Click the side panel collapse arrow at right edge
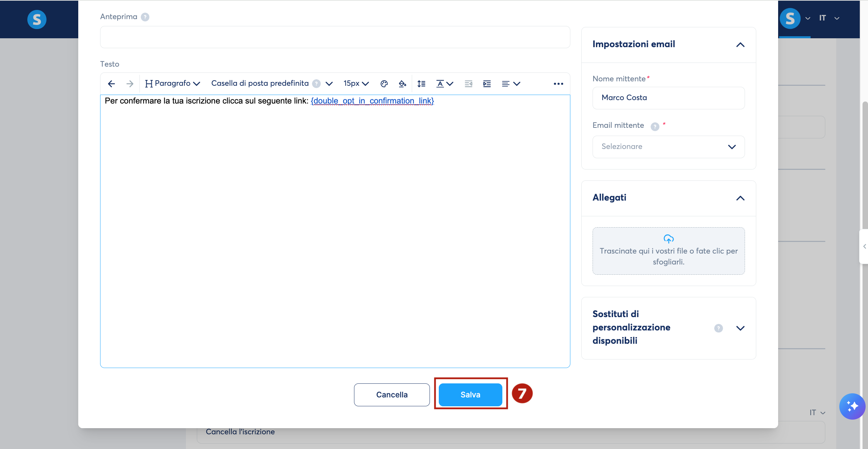Image resolution: width=868 pixels, height=449 pixels. 864,246
